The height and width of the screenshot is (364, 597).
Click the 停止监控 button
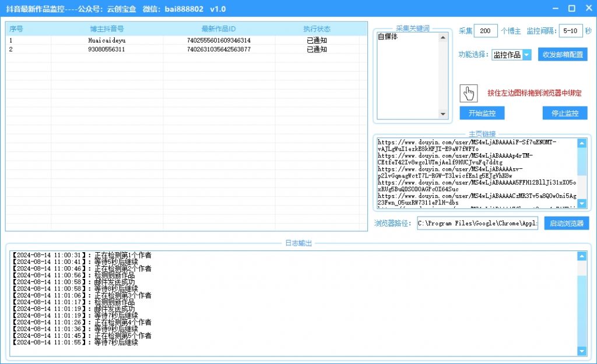[564, 114]
